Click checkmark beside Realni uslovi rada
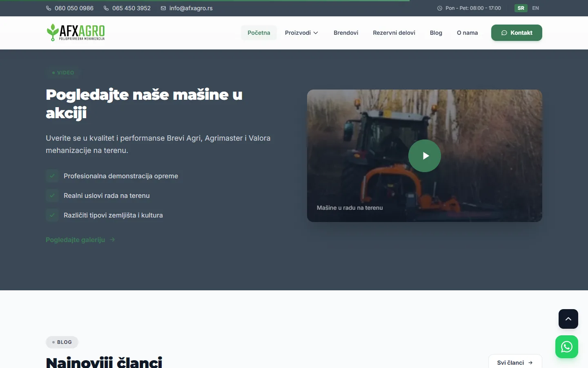Image resolution: width=588 pixels, height=368 pixels. click(x=52, y=195)
